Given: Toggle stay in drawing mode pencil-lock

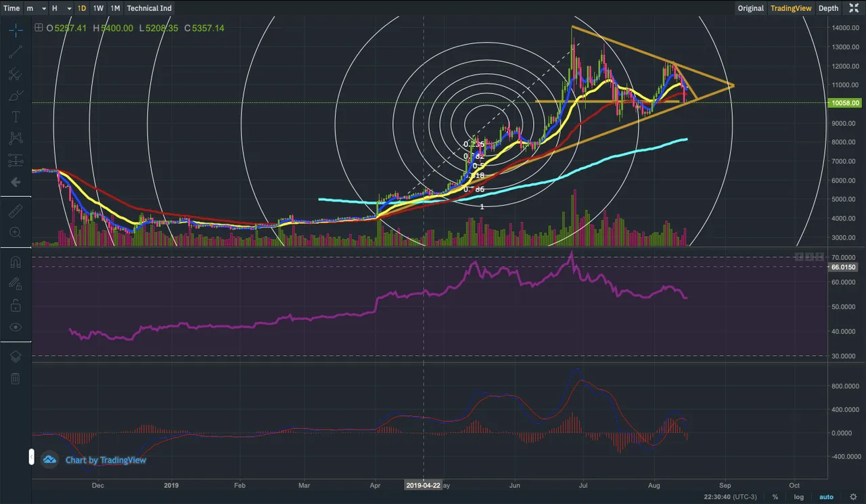Looking at the screenshot, I should point(16,284).
